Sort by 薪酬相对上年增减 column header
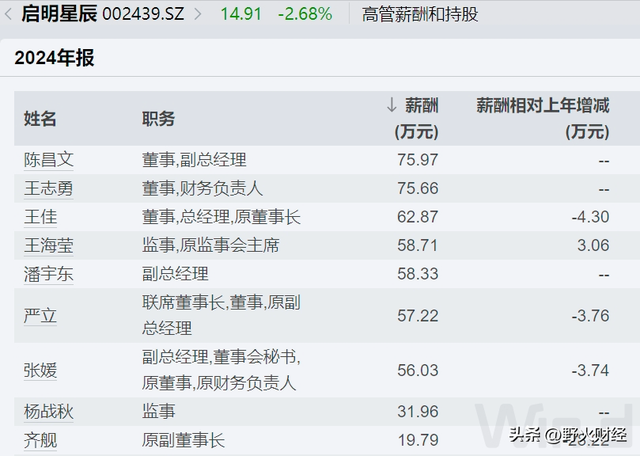 [x=542, y=105]
